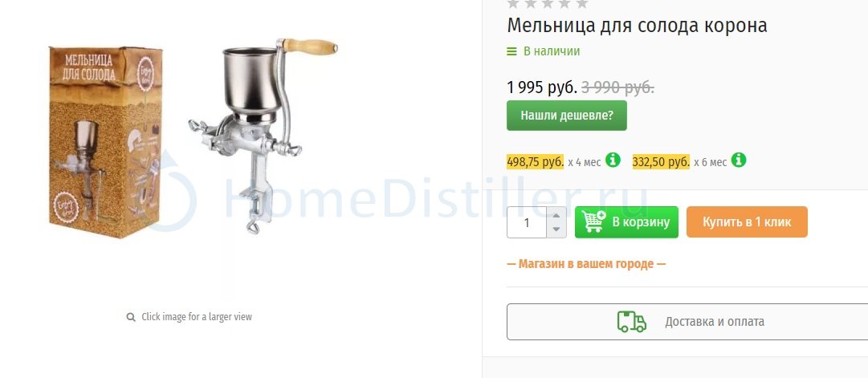Open Магазин в вашем городе link
The image size is (868, 378).
click(586, 264)
